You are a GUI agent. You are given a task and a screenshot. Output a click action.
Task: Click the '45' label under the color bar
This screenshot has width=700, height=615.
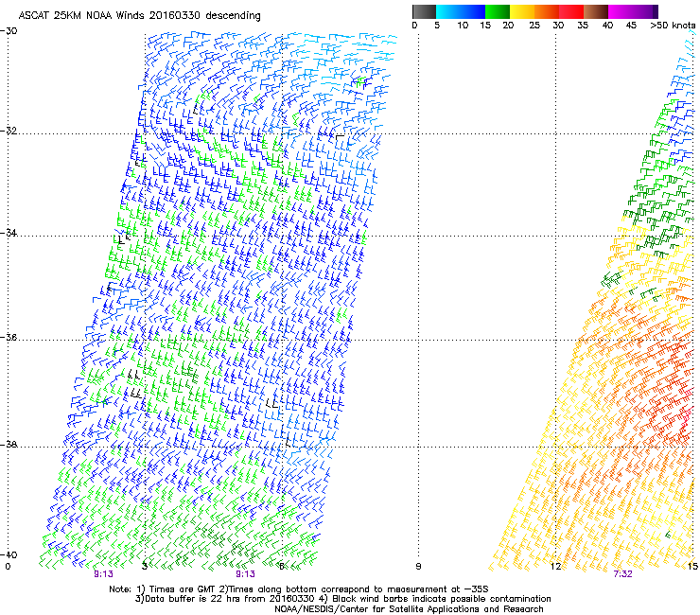click(631, 25)
